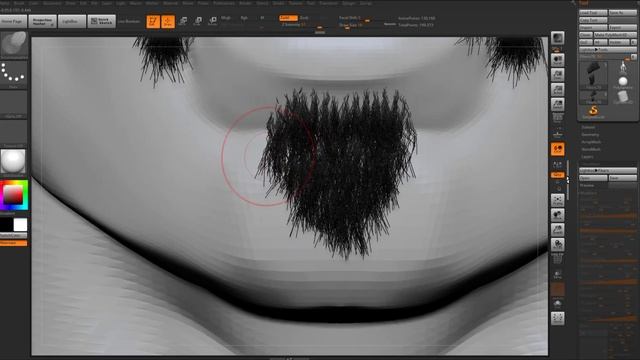Toggle the orange Local symmetry button

coord(558,149)
